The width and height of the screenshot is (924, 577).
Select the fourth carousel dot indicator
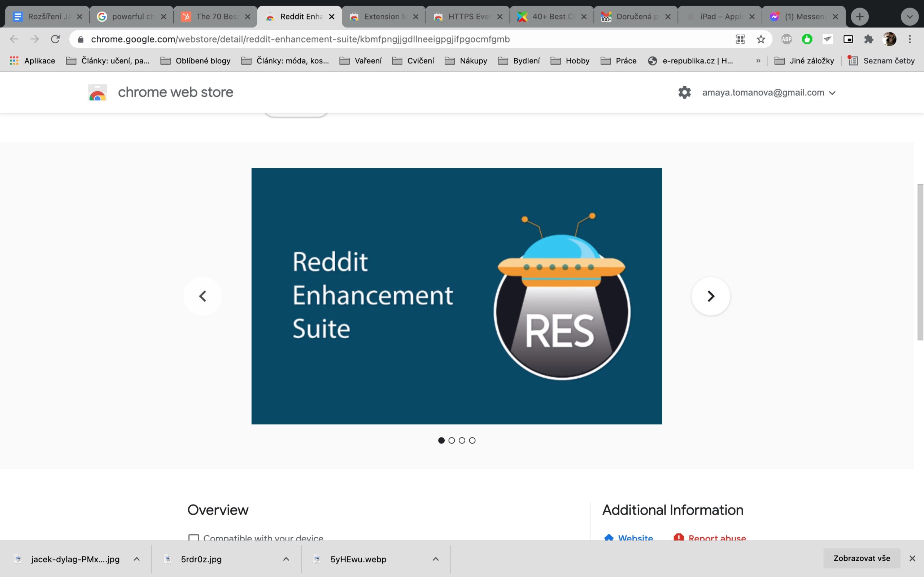click(x=472, y=440)
